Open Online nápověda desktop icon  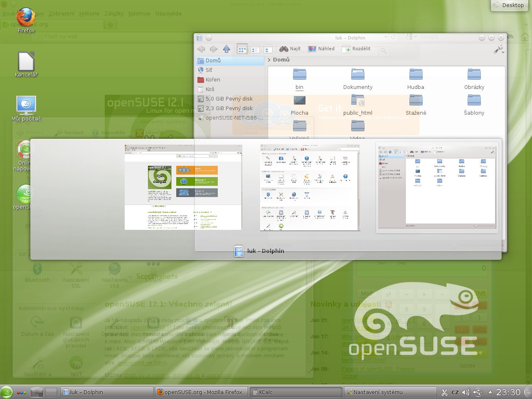(x=26, y=156)
